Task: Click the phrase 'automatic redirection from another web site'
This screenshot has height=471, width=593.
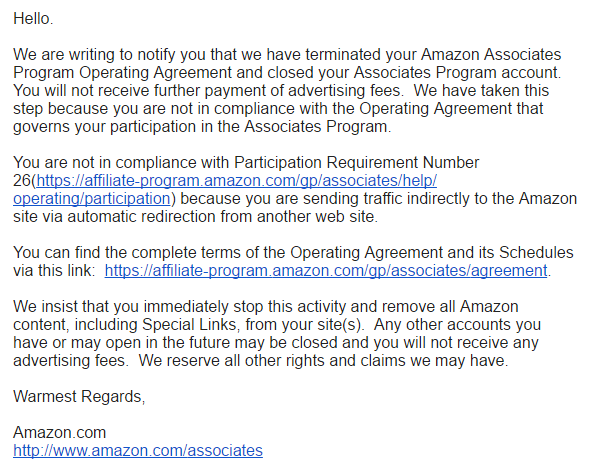Action: click(x=222, y=217)
